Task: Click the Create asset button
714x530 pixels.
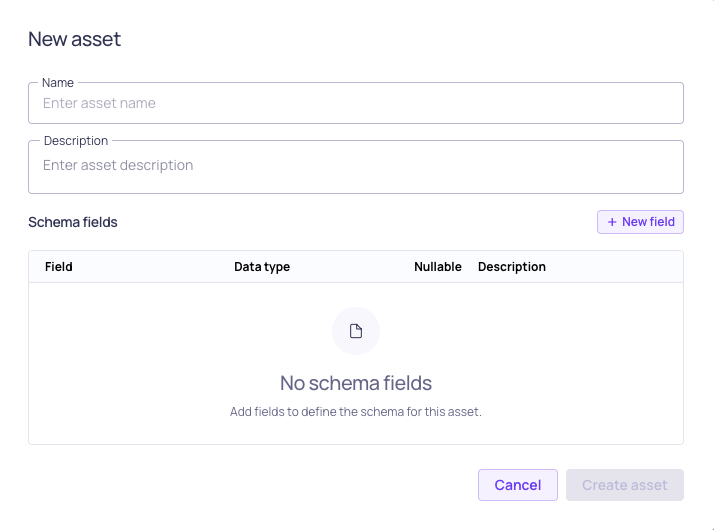Action: click(625, 485)
